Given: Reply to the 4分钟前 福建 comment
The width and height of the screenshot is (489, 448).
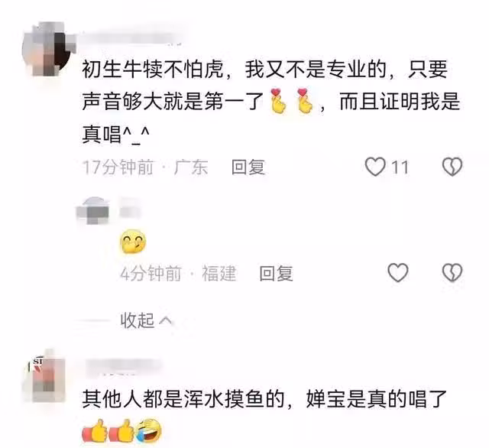Looking at the screenshot, I should click(x=276, y=273).
